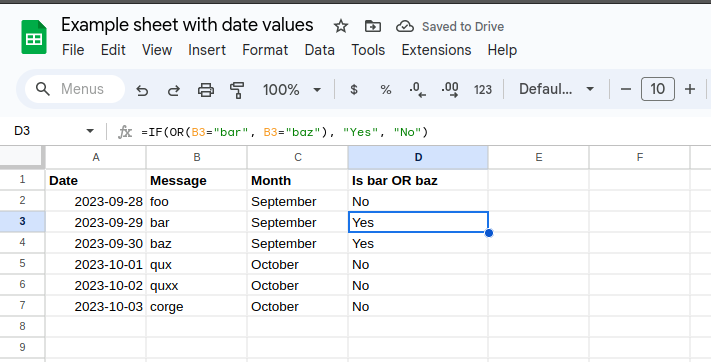Select the 'Is bar OR baz' cell
The image size is (711, 362).
[418, 180]
